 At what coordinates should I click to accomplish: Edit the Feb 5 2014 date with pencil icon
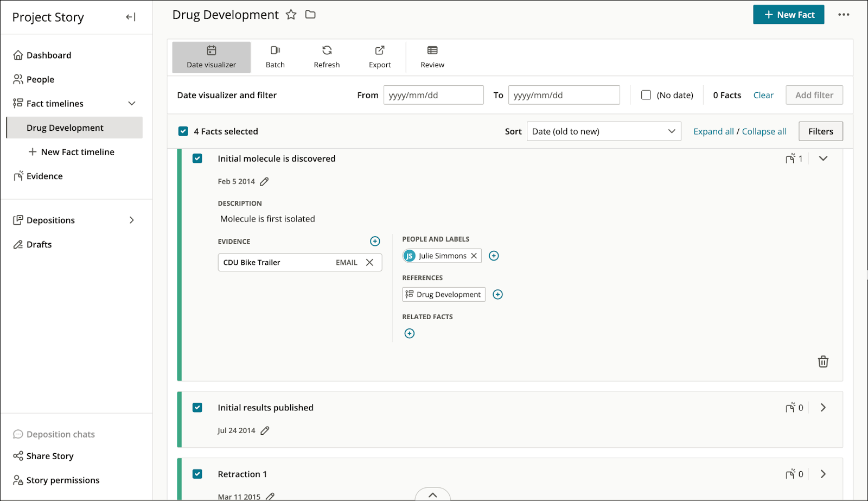264,181
